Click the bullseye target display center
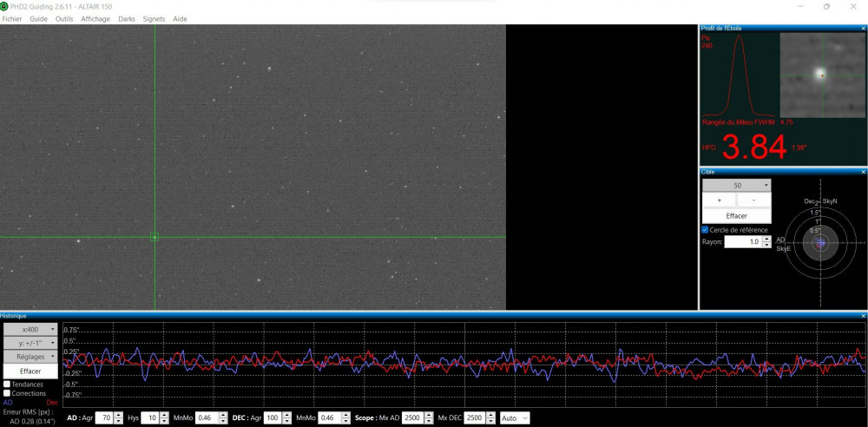868x427 pixels. (820, 242)
